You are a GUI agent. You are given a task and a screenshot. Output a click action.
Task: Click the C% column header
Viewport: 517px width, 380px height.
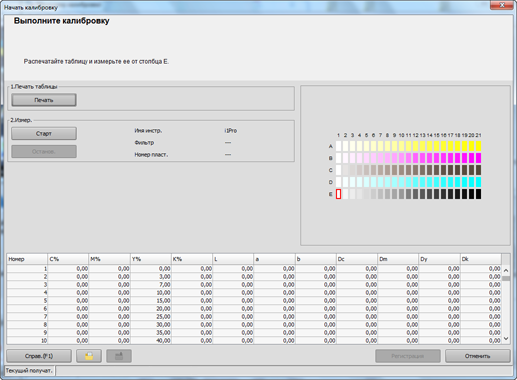(x=68, y=259)
